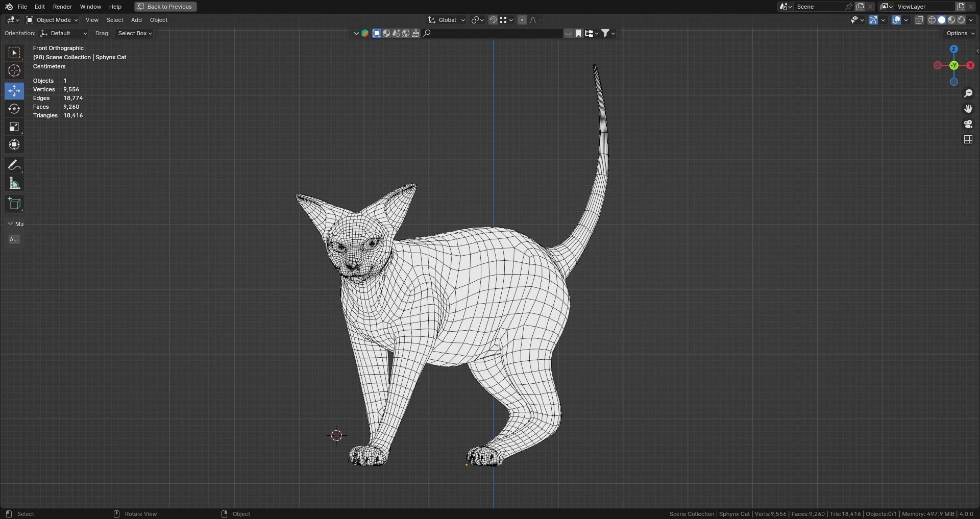
Task: Open the editor type dropdown
Action: pyautogui.click(x=13, y=20)
